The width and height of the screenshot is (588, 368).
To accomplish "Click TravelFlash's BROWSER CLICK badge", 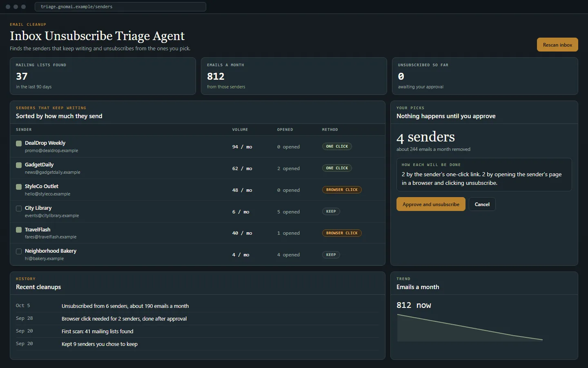I will 342,233.
